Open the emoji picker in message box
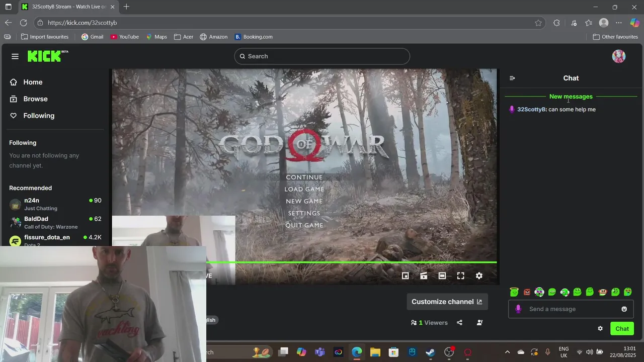This screenshot has width=644, height=362. [624, 309]
